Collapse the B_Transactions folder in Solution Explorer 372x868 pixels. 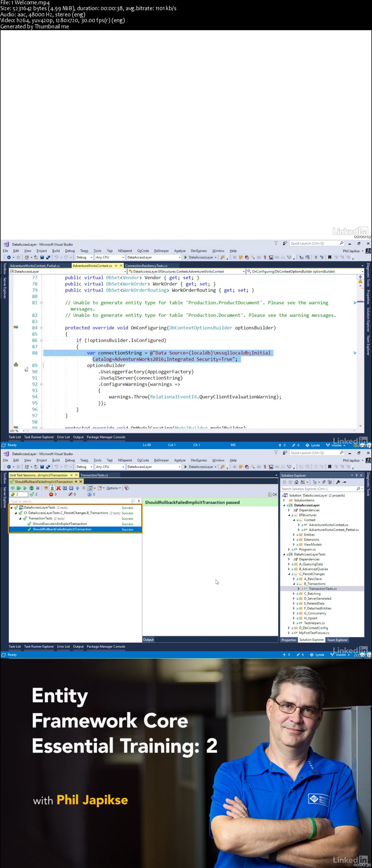[294, 584]
